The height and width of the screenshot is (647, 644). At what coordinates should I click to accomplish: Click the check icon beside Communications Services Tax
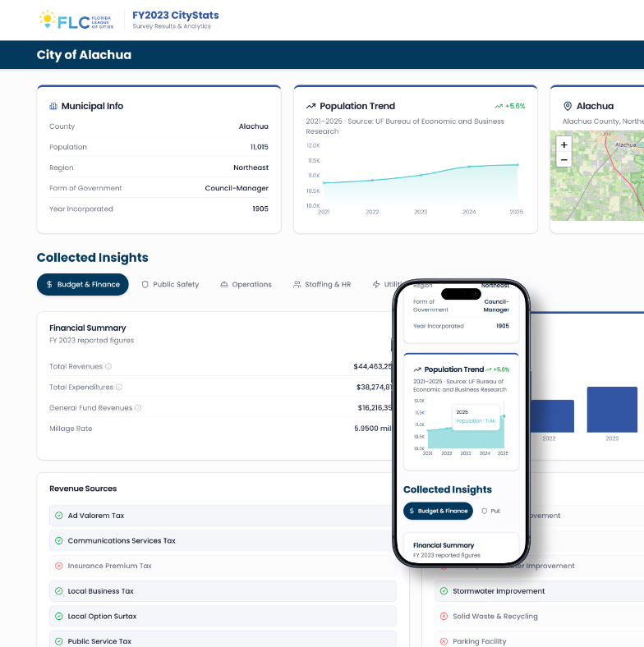point(59,540)
